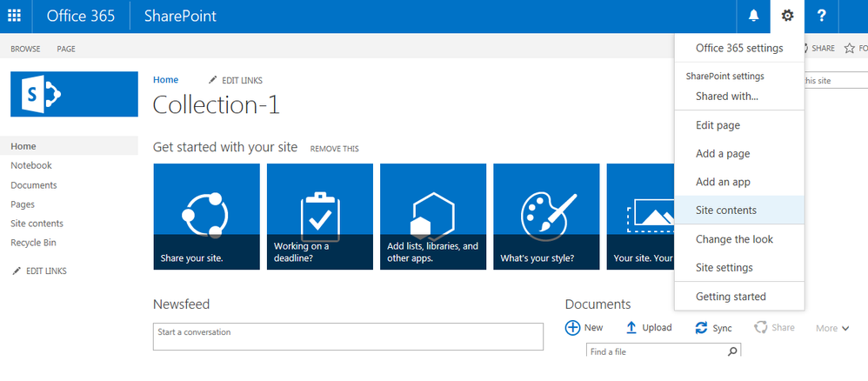Expand the More dropdown in Documents
The width and height of the screenshot is (868, 381).
point(832,329)
